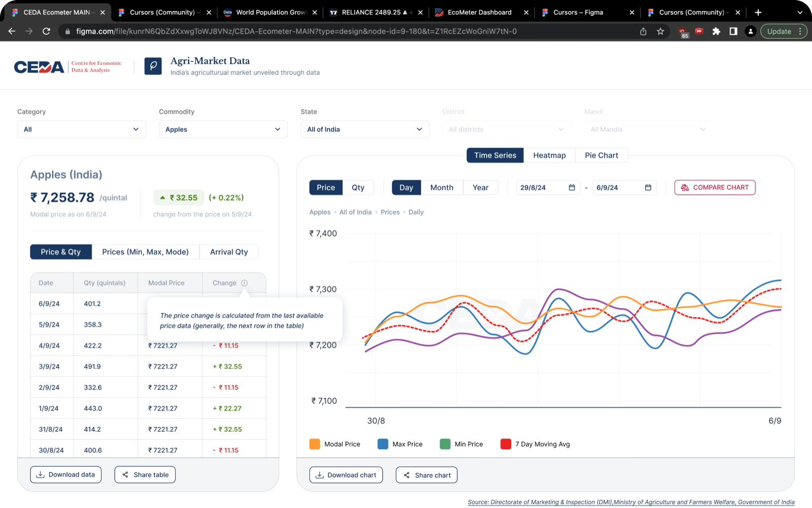Reload the page with the refresh icon
The image size is (812, 508).
click(46, 31)
